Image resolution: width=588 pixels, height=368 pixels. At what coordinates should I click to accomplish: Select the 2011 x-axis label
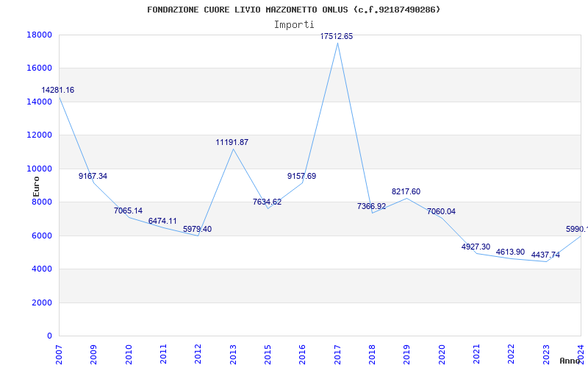pos(163,355)
